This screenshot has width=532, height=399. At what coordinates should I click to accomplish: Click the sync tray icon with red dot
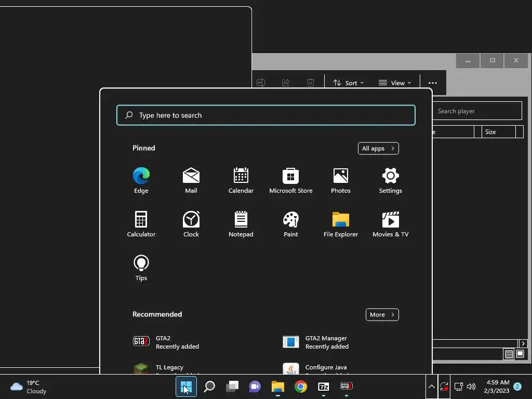coord(444,387)
